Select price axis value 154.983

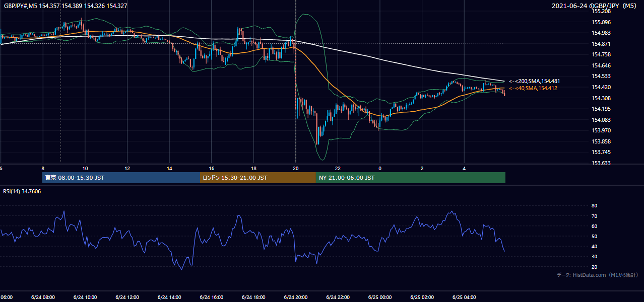click(x=601, y=33)
